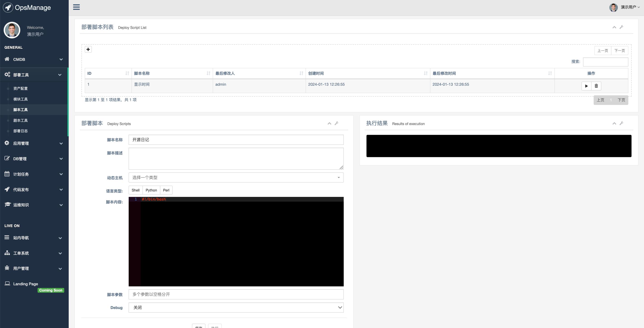Collapse the 执行结果 panel with chevron
This screenshot has width=644, height=328.
pyautogui.click(x=614, y=123)
